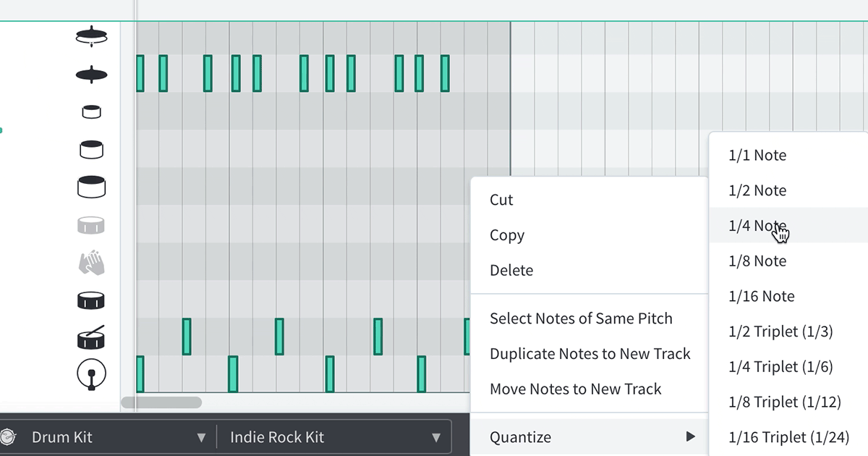Click the horizontal scrollbar thumb
This screenshot has width=868, height=456.
pos(161,402)
